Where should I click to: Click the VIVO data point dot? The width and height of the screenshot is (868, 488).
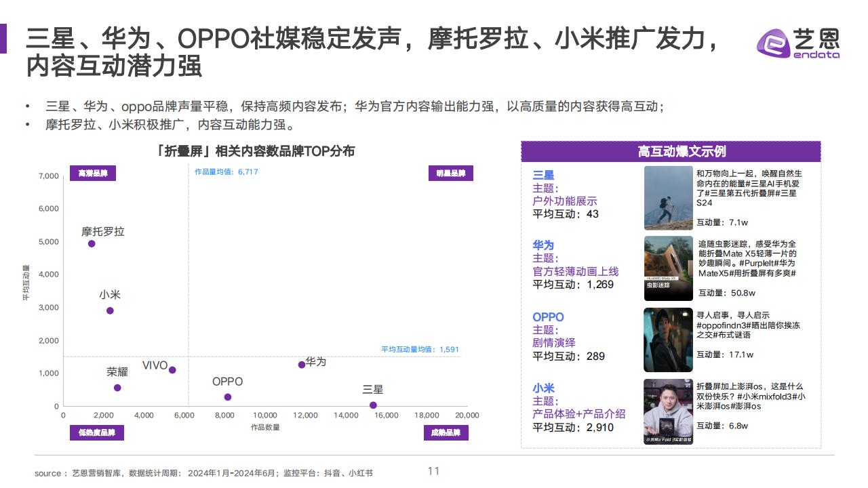point(172,370)
